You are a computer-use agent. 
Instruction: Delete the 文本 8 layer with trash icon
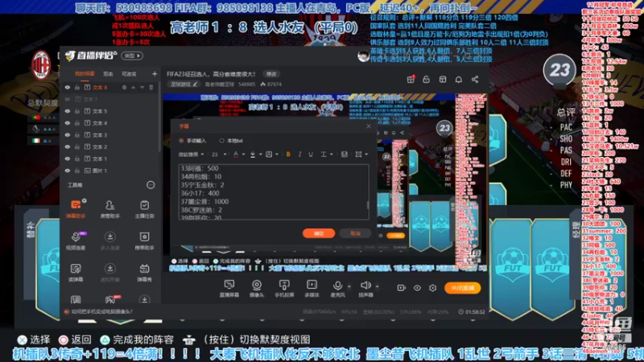click(x=151, y=88)
